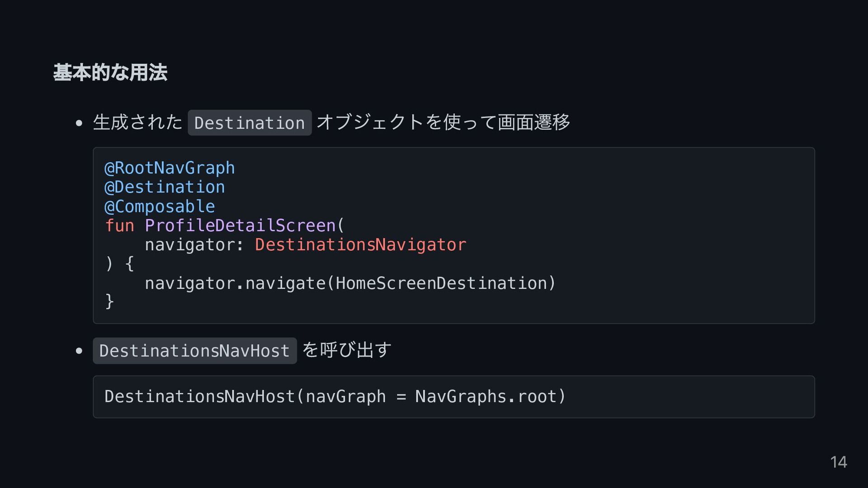Image resolution: width=868 pixels, height=488 pixels.
Task: Click the text オブジェクトを使って画面遷移
Action: pyautogui.click(x=443, y=122)
